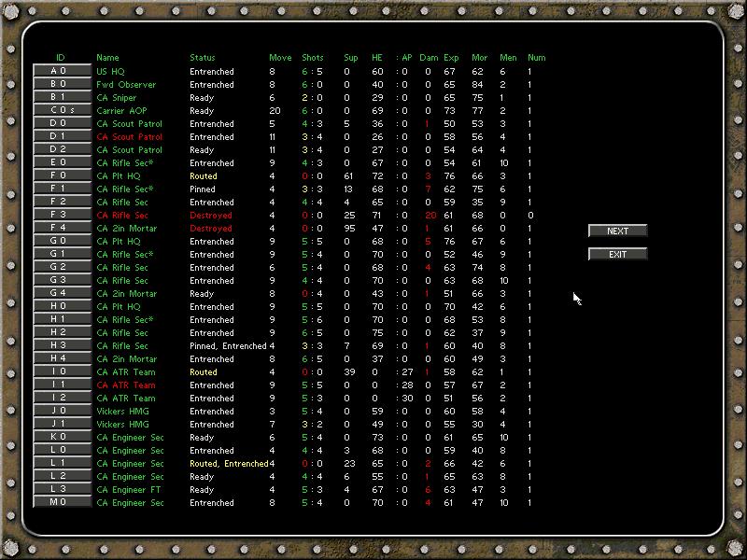Select unit ID button A 0
Viewport: 747px width, 560px height.
[62, 71]
